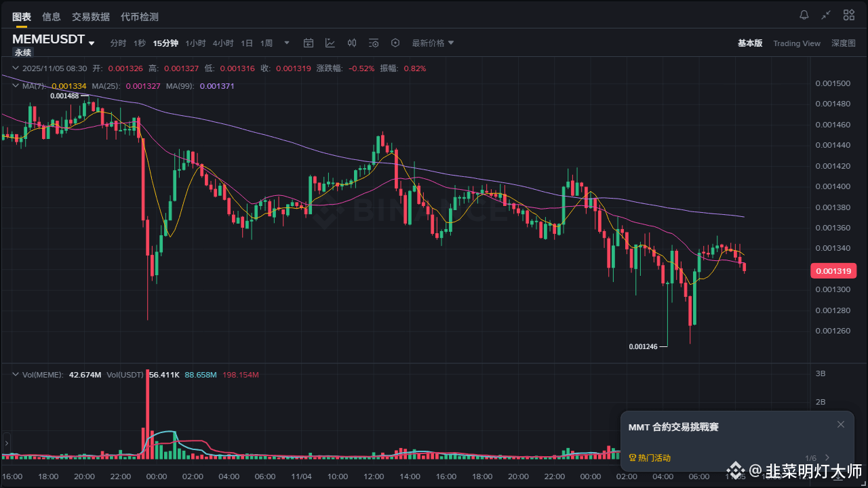
Task: Open the calendar date jump icon
Action: [x=309, y=43]
